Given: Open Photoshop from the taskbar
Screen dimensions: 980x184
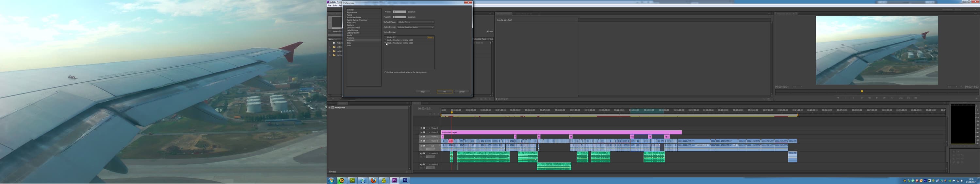Looking at the screenshot, I should click(x=405, y=180).
